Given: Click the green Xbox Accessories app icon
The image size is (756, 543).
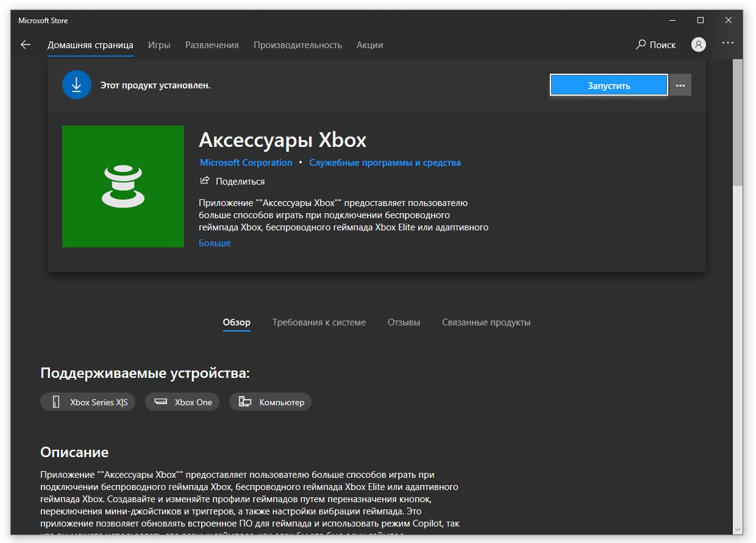Looking at the screenshot, I should tap(123, 186).
